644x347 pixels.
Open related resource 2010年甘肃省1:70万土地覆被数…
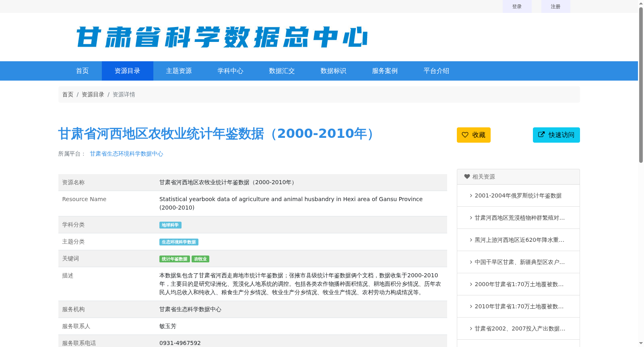coord(519,306)
